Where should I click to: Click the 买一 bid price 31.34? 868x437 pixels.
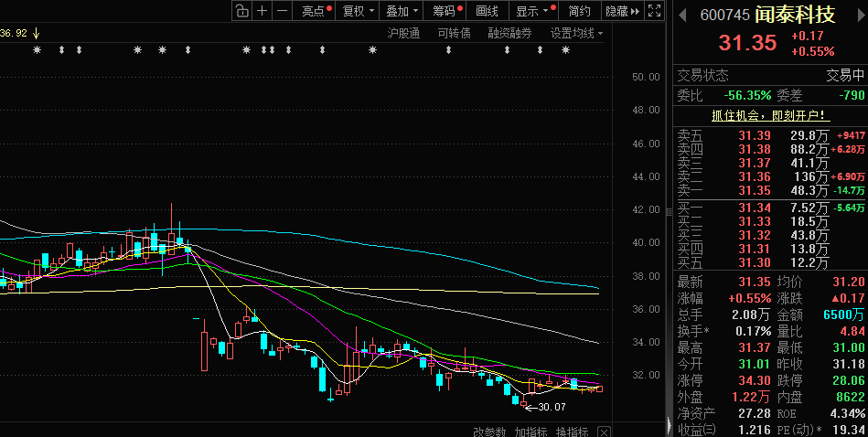pyautogui.click(x=754, y=208)
